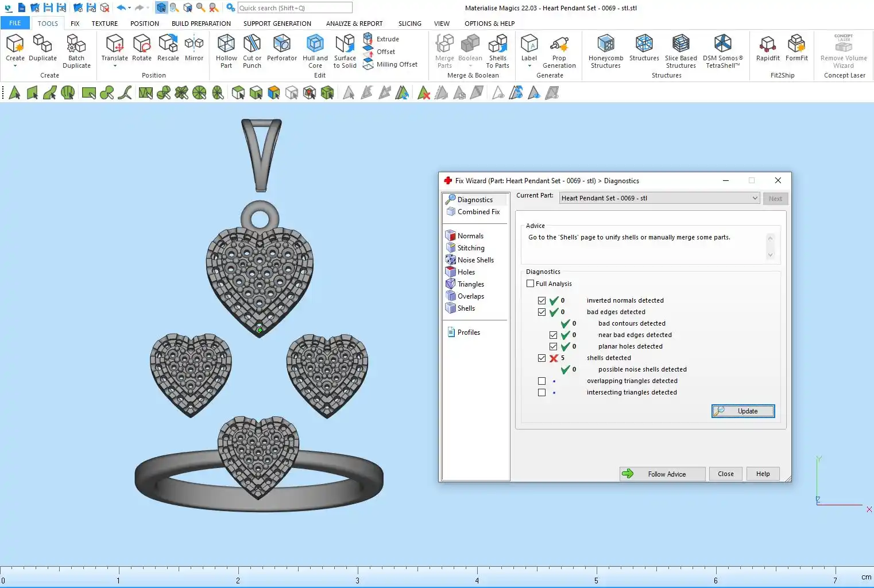
Task: Open the Current Part dropdown
Action: (x=755, y=198)
